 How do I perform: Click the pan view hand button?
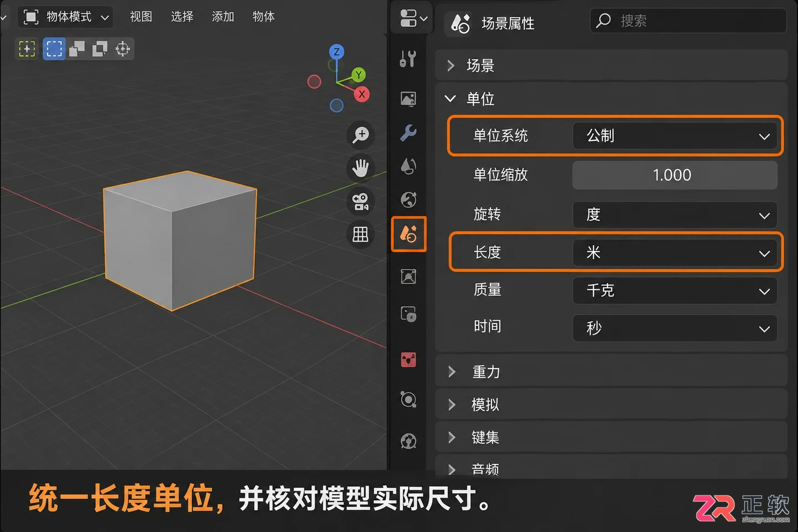[361, 168]
